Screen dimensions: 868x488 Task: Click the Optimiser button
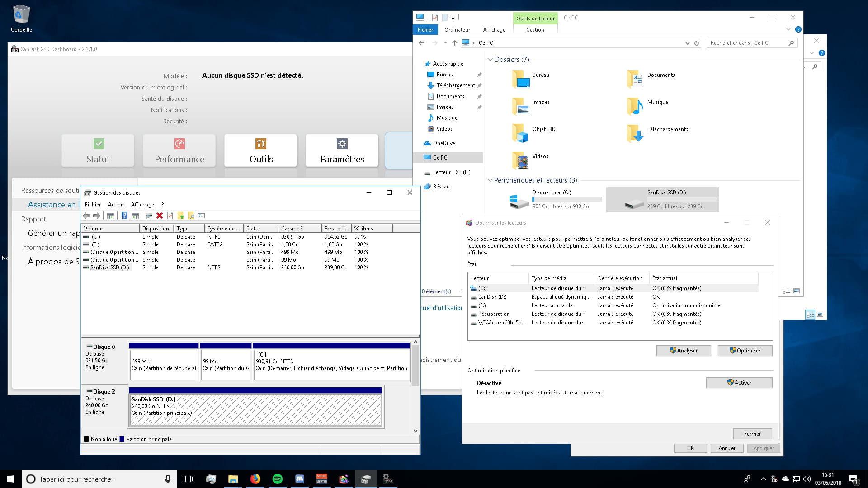745,351
